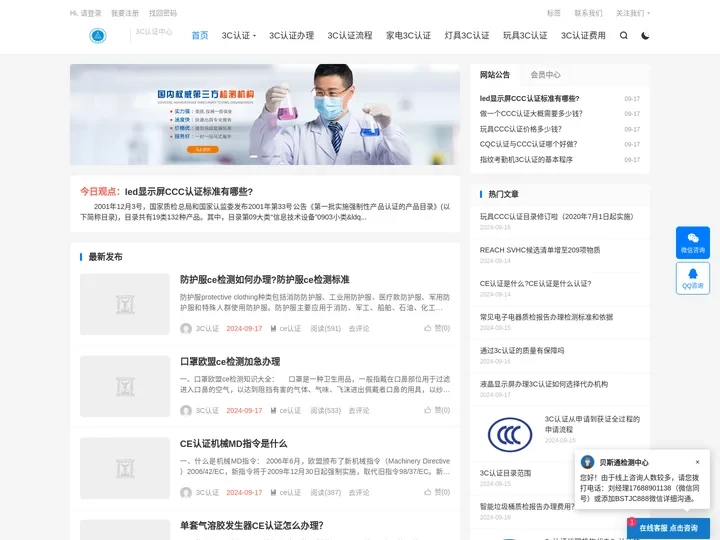Close the 贝斯通检测中心 chat popup
The height and width of the screenshot is (540, 720).
click(x=697, y=462)
